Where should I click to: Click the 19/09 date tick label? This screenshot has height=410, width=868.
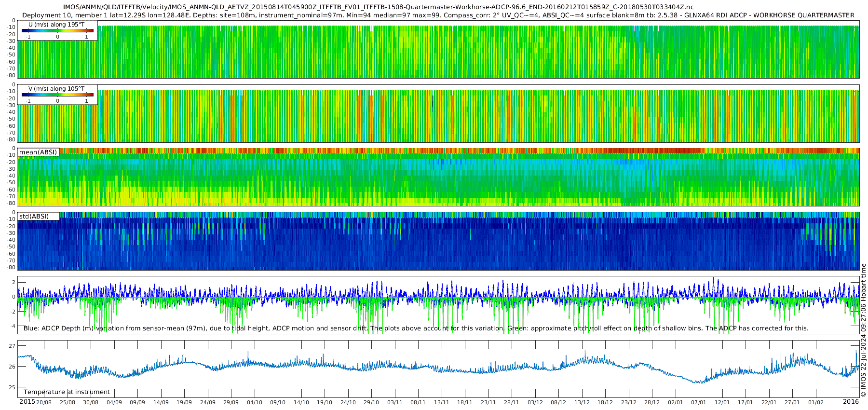pos(184,402)
